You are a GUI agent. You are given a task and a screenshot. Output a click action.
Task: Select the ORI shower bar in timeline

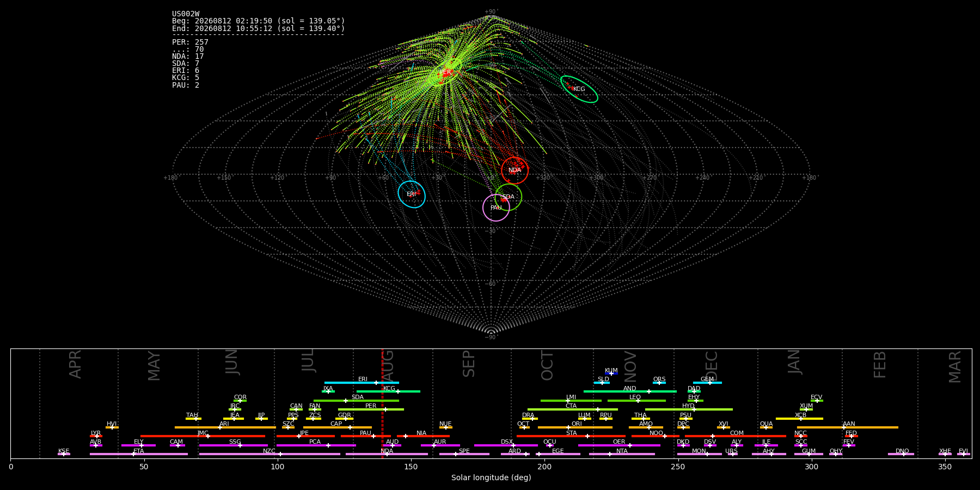point(575,427)
